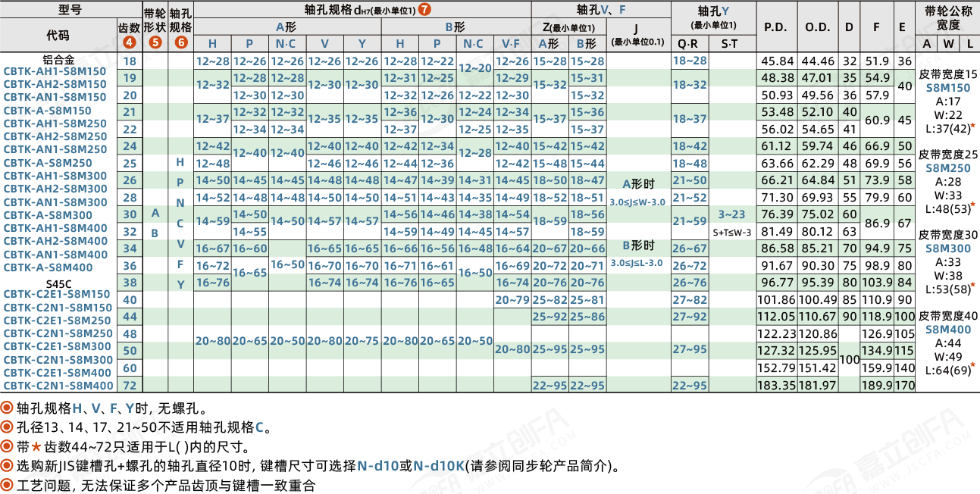Click the 代码 column header
Viewport: 980px width, 494px height.
(x=58, y=36)
